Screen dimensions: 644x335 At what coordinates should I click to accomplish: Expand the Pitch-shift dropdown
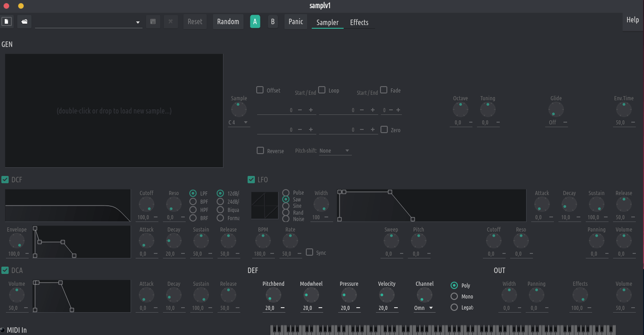[x=335, y=151]
